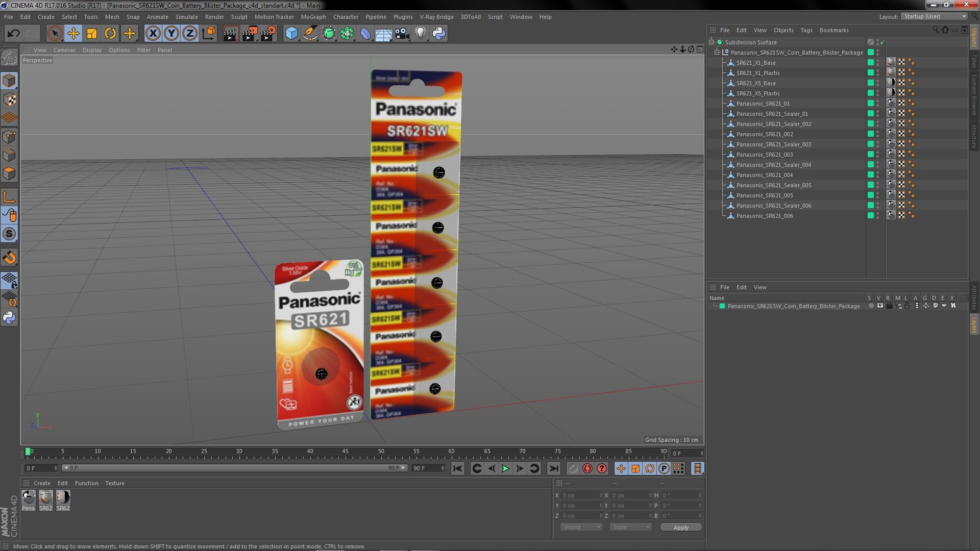Click the X position input field

(581, 495)
